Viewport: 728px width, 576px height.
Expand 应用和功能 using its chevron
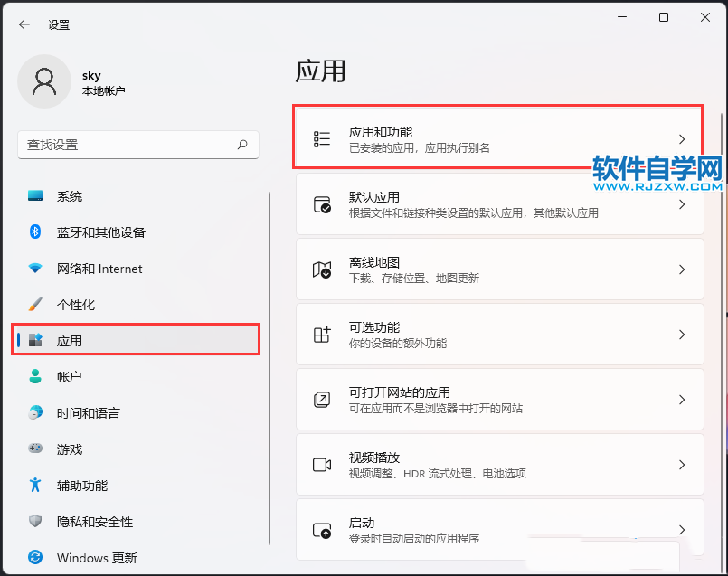[682, 139]
